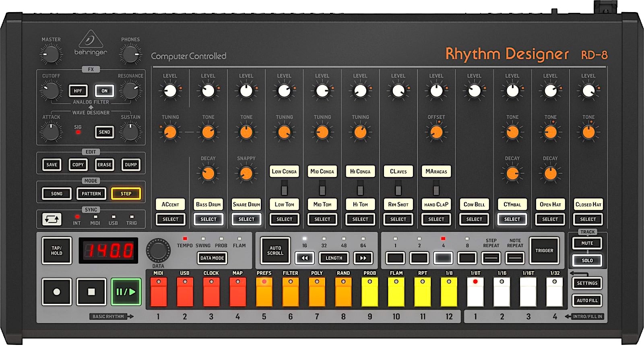Adjust the Snare Drum SNAPPY knob
The width and height of the screenshot is (644, 355).
tap(246, 174)
